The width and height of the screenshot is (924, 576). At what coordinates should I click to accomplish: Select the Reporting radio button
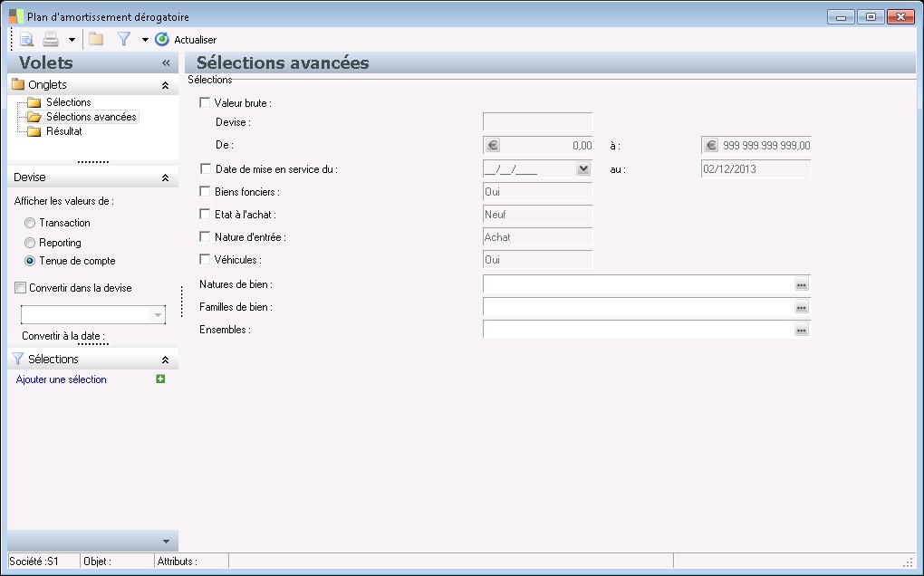pos(30,243)
